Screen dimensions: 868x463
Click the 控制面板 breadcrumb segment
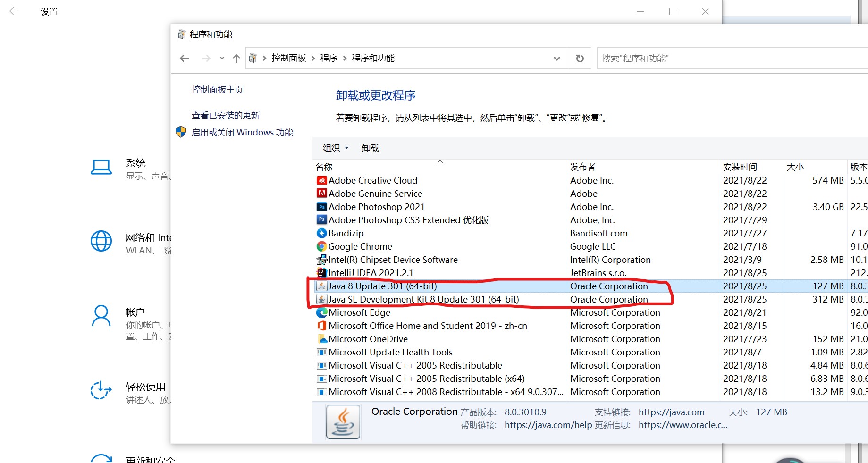tap(289, 58)
